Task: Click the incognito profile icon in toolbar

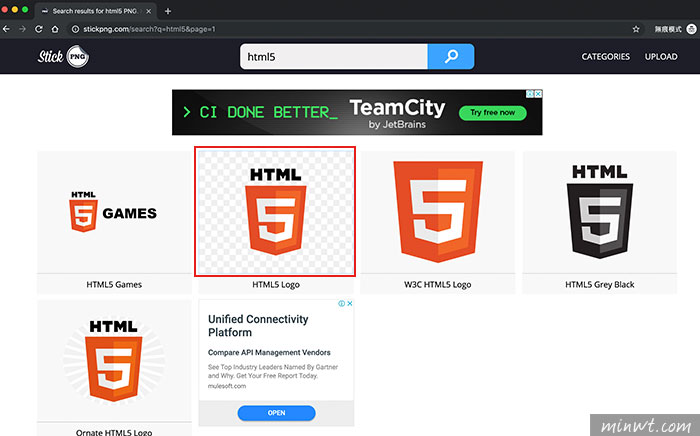Action: click(x=691, y=29)
